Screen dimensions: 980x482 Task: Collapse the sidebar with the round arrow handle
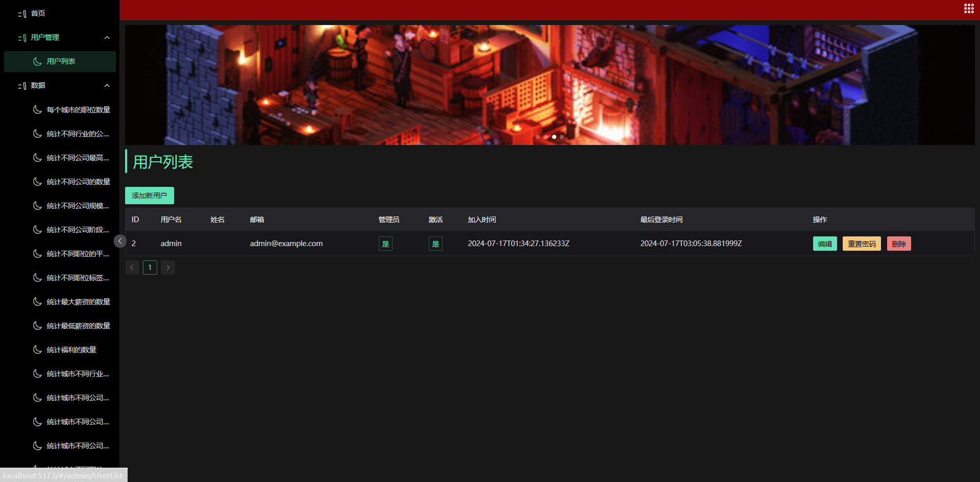click(120, 241)
